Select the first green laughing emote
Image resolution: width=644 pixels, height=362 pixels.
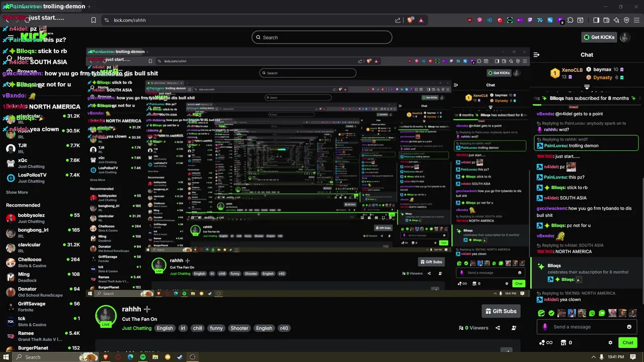click(x=541, y=313)
